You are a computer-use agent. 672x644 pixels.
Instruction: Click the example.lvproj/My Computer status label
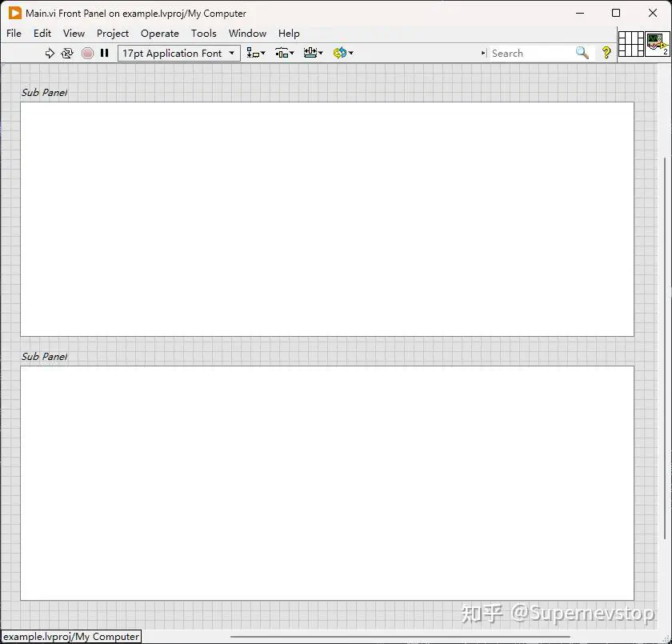pos(71,636)
